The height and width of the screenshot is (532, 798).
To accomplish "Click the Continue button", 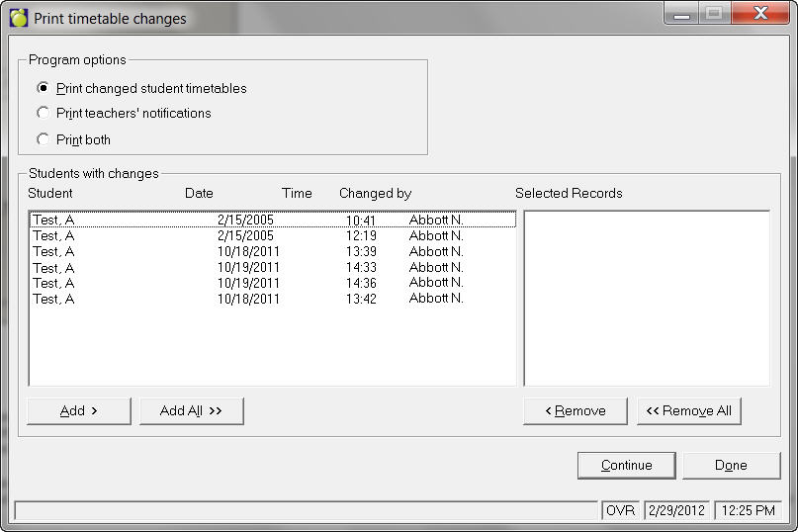I will [626, 465].
